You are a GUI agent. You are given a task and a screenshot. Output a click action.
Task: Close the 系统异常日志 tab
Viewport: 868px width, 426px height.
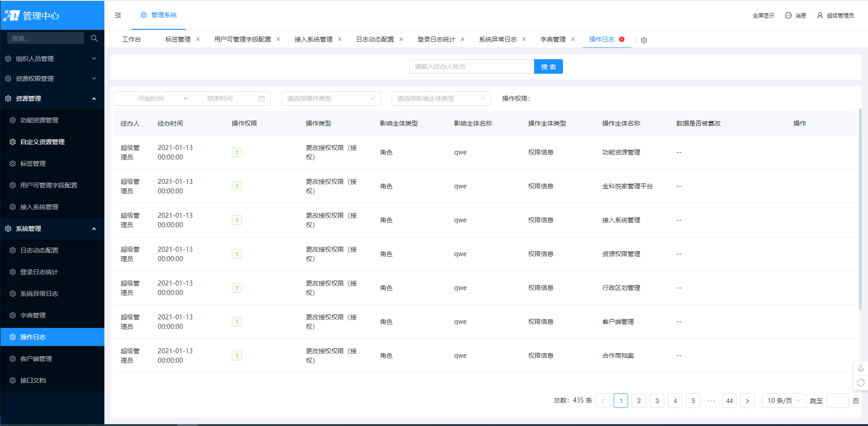(x=524, y=39)
